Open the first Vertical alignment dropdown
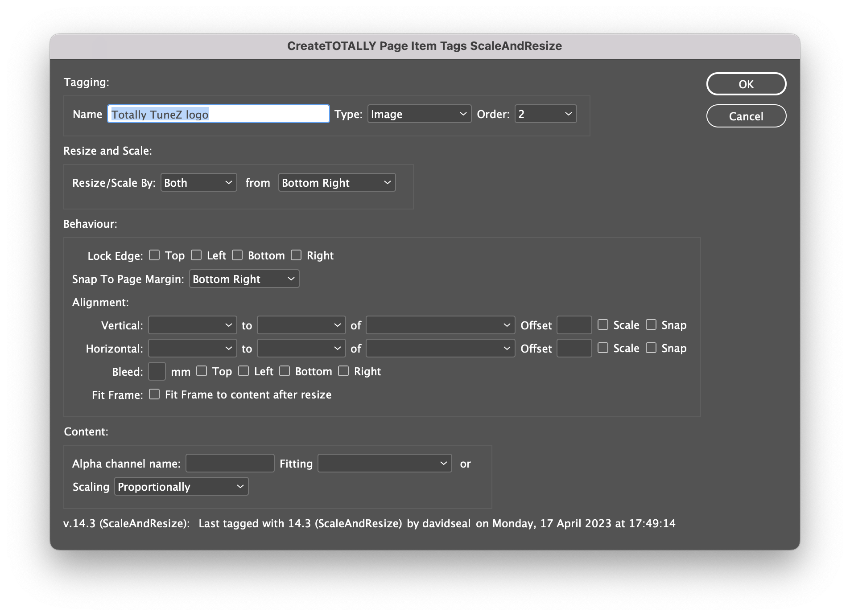 192,325
